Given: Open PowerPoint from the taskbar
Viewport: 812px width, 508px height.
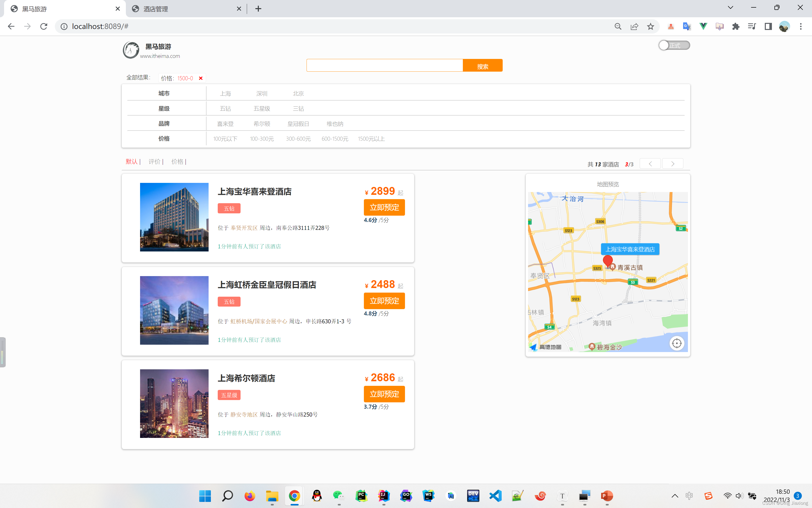Looking at the screenshot, I should (x=607, y=496).
